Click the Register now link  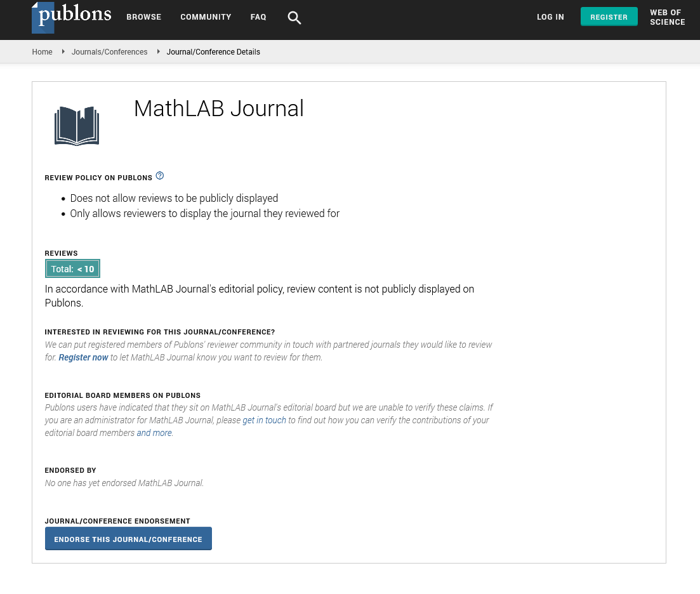(x=83, y=357)
